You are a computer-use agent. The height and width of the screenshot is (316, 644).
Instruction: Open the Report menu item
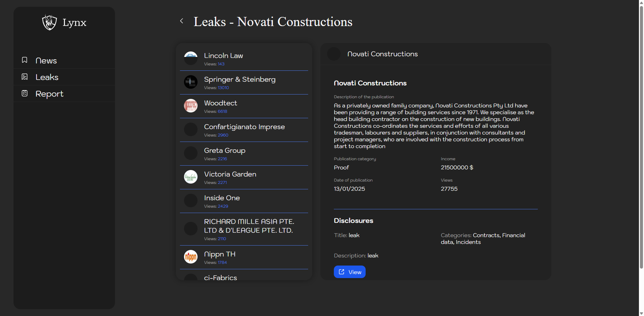49,94
